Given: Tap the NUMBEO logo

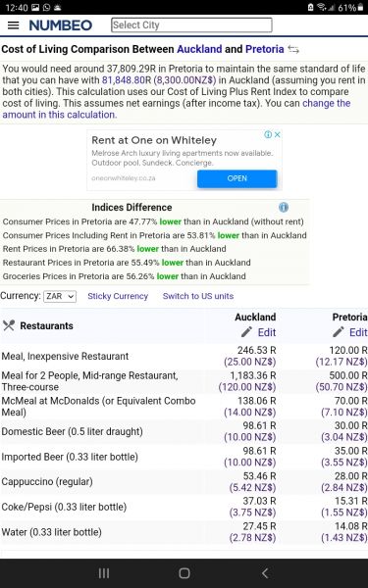Looking at the screenshot, I should pyautogui.click(x=61, y=25).
